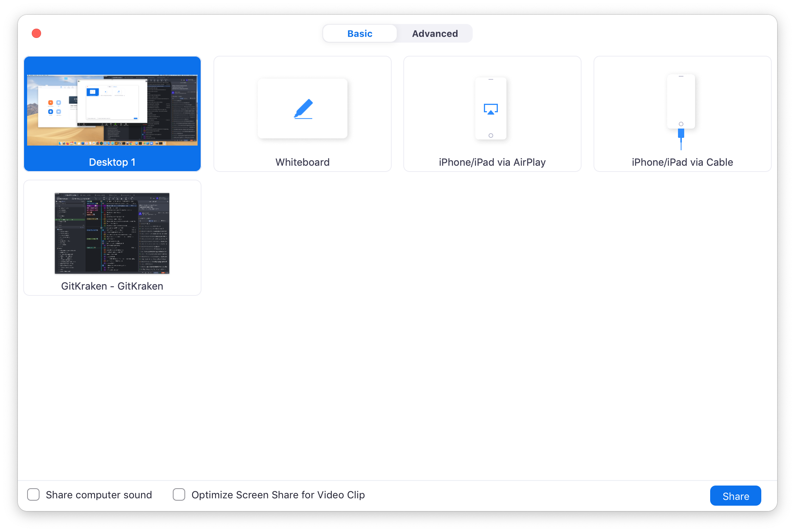The image size is (795, 532).
Task: Click the Whiteboard label text
Action: (302, 162)
